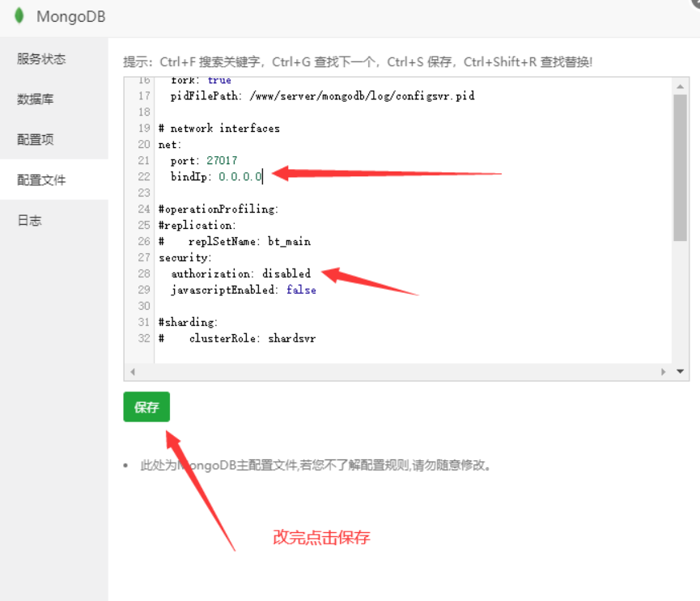Open the 日志 log tab
Screen dimensions: 700x601
tap(29, 220)
